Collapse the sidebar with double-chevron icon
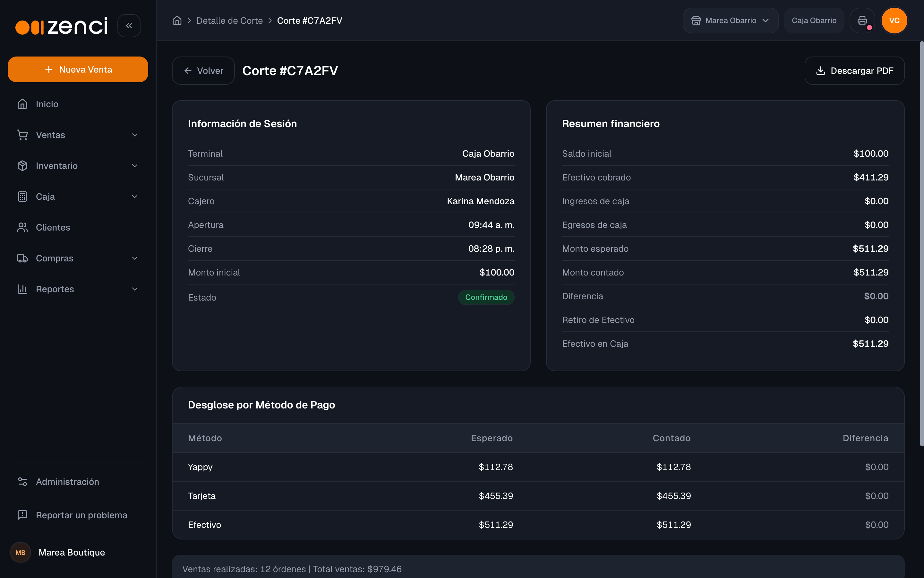This screenshot has height=578, width=924. point(129,26)
